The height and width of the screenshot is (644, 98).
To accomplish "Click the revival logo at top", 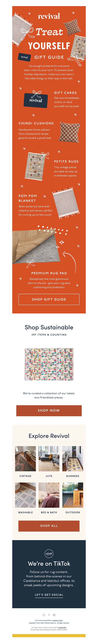I will coord(49,16).
